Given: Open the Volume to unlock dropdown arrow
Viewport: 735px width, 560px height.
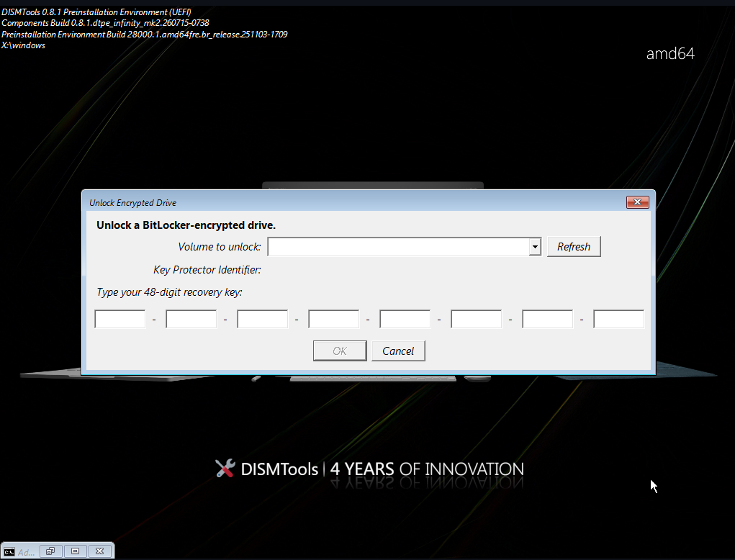Looking at the screenshot, I should pos(535,247).
